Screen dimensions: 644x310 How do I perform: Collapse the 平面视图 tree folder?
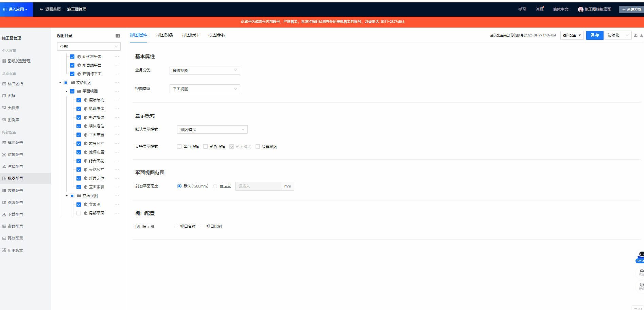(x=67, y=91)
